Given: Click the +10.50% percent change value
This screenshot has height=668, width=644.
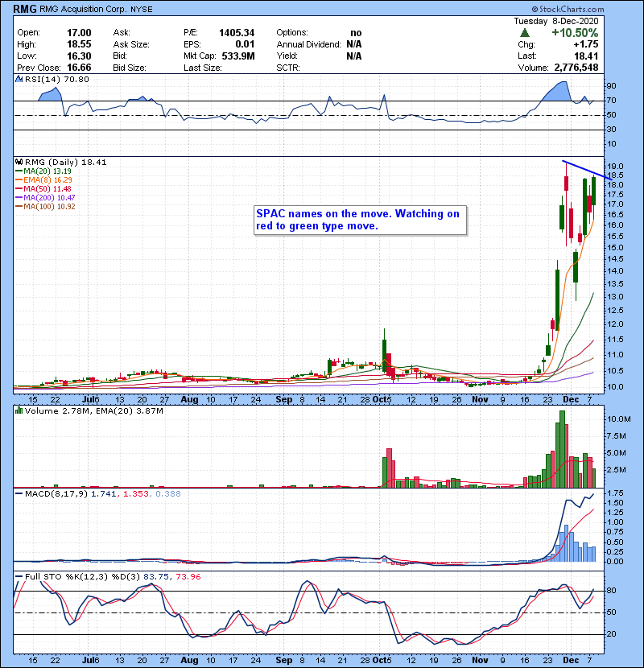Looking at the screenshot, I should (575, 33).
